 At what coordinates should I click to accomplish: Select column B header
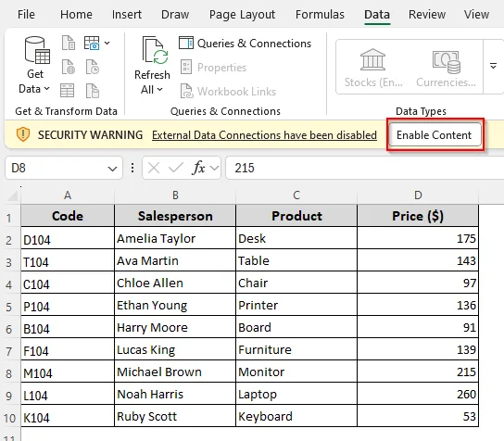(x=175, y=195)
